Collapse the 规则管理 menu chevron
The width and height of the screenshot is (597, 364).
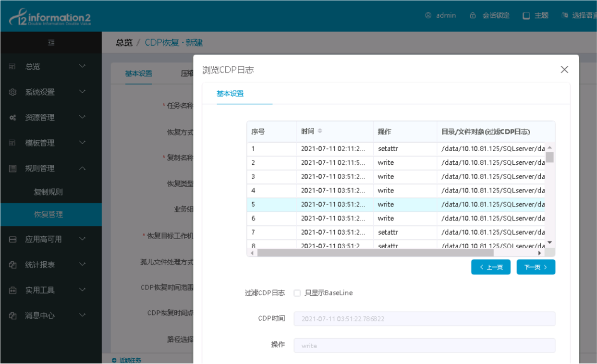(83, 168)
